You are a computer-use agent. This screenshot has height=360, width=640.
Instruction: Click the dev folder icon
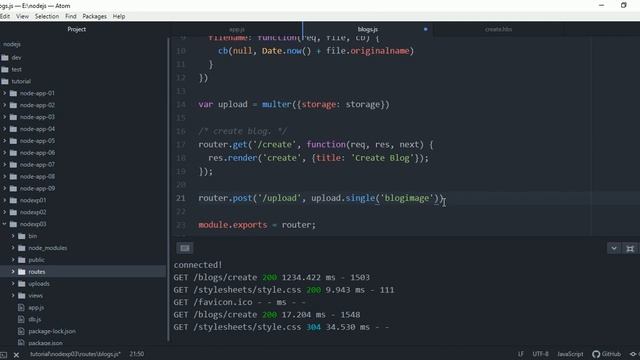(5, 58)
